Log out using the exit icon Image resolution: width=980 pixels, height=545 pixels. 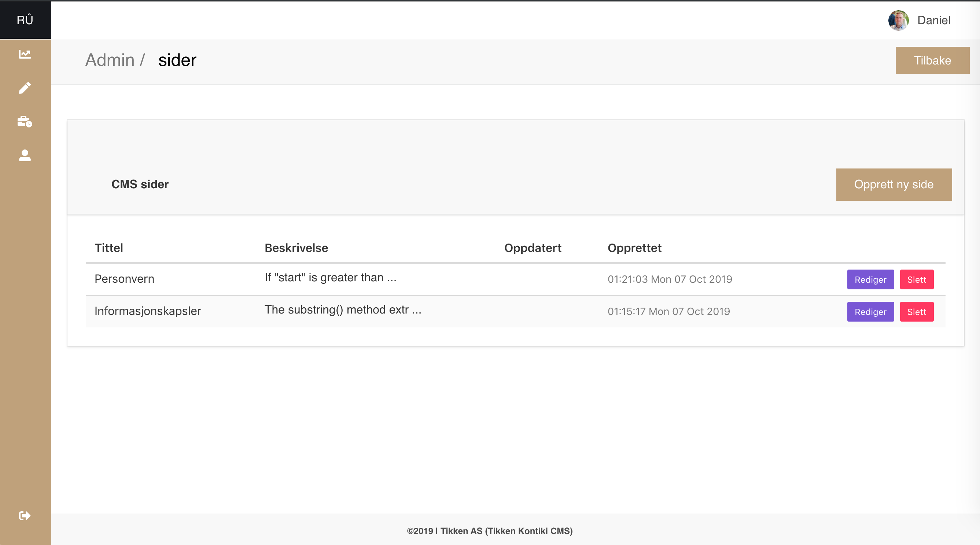click(x=25, y=516)
